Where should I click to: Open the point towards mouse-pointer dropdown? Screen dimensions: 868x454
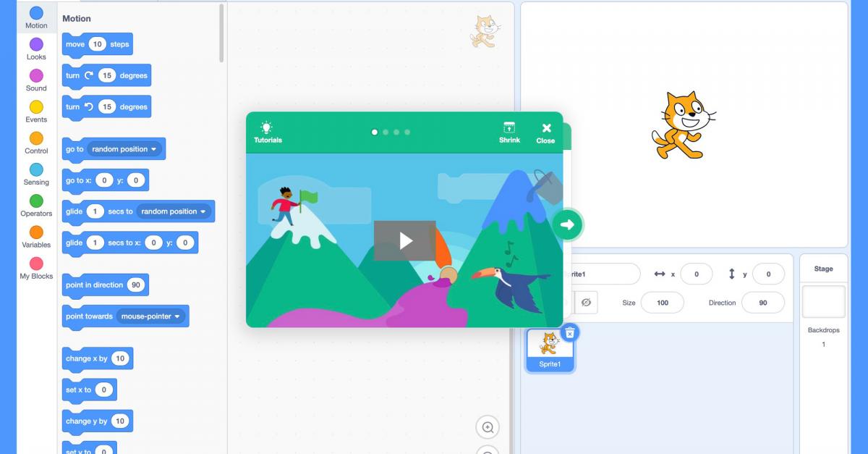pos(151,316)
